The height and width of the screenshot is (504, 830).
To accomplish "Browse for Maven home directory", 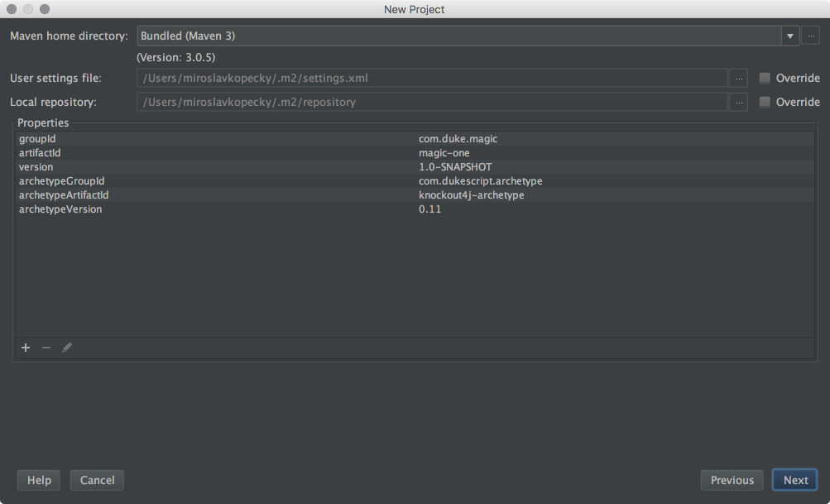I will (811, 36).
